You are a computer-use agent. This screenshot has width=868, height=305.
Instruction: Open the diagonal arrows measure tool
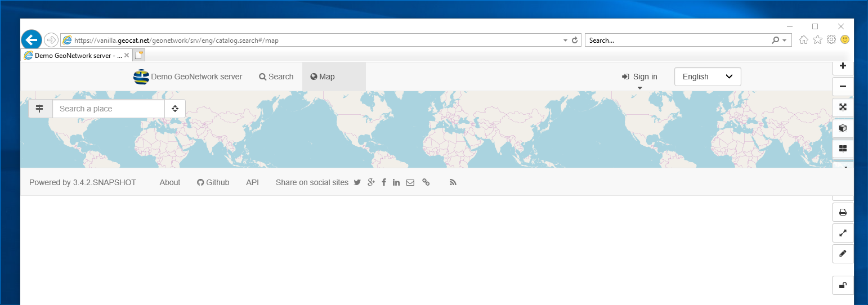[x=843, y=233]
